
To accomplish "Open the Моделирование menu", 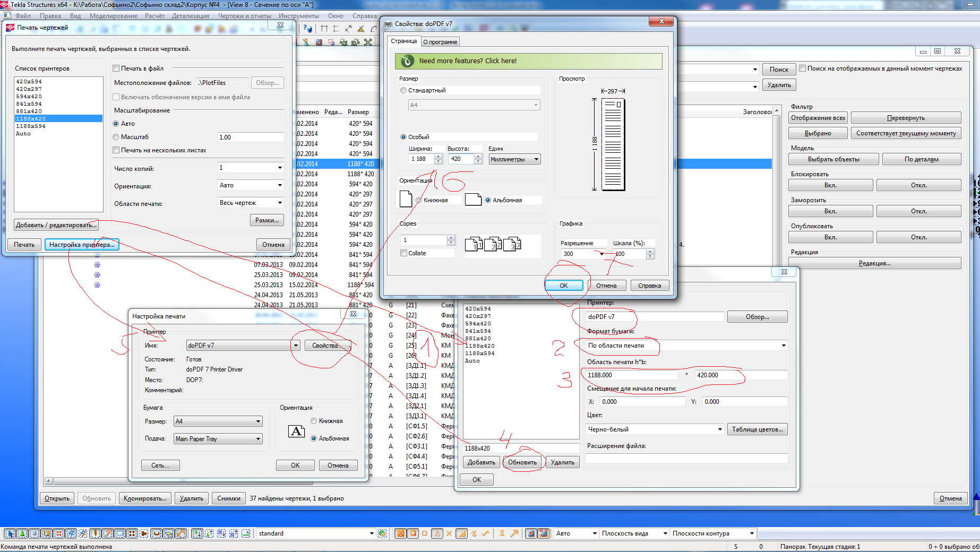I will (x=113, y=16).
